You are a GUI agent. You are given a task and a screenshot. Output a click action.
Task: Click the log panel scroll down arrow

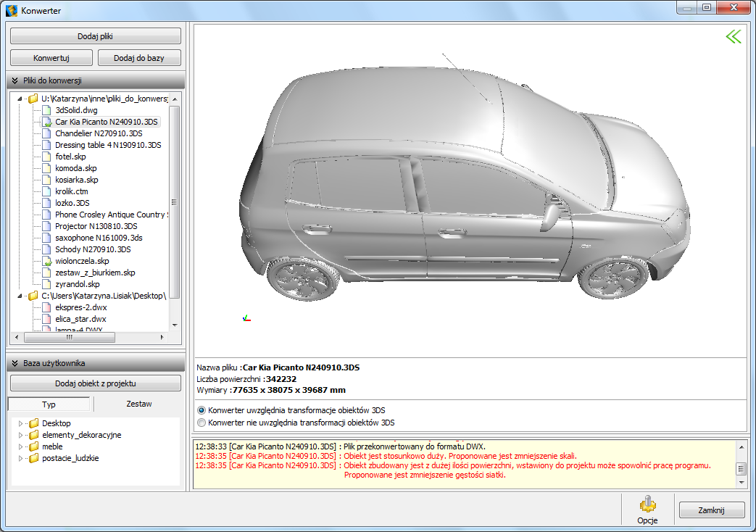click(742, 481)
